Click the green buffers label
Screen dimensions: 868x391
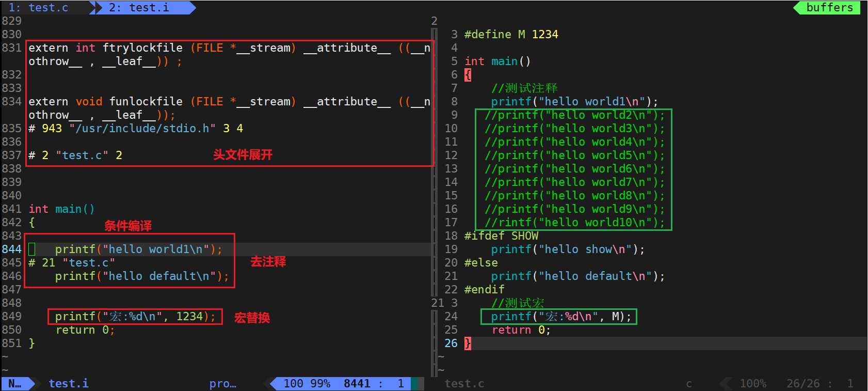pos(830,8)
